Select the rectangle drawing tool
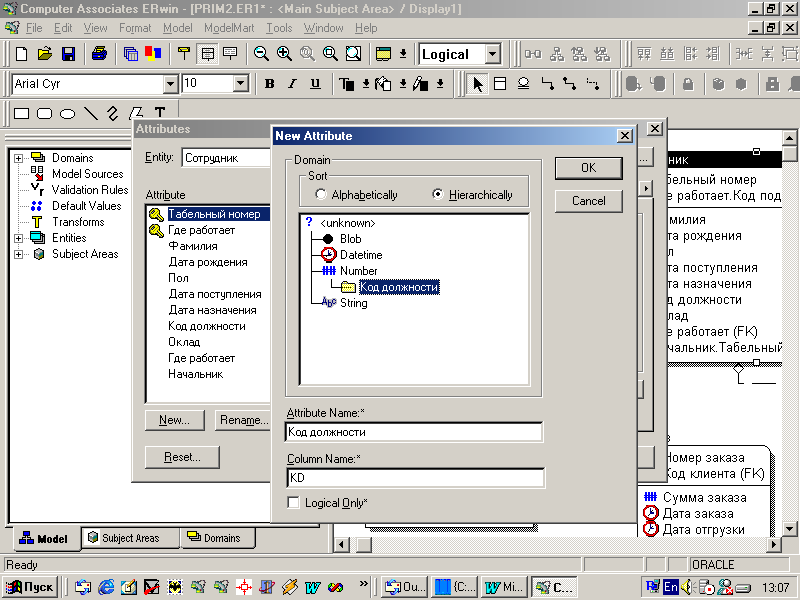The image size is (800, 600). (21, 113)
